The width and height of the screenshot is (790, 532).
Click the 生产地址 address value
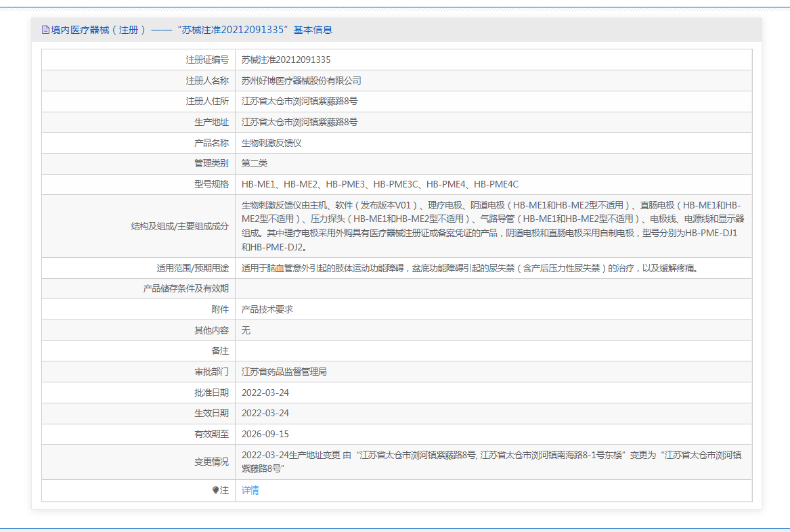pyautogui.click(x=299, y=123)
